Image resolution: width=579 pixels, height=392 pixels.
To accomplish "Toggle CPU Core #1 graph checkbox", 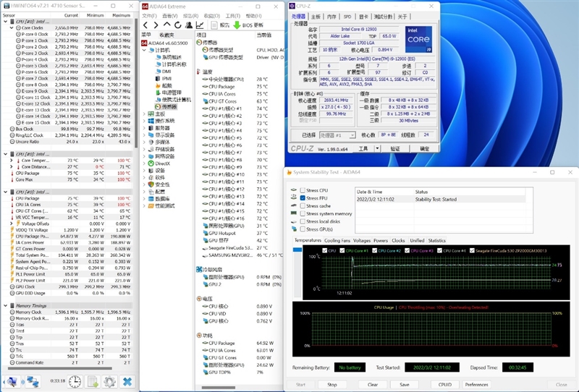I will click(x=342, y=250).
